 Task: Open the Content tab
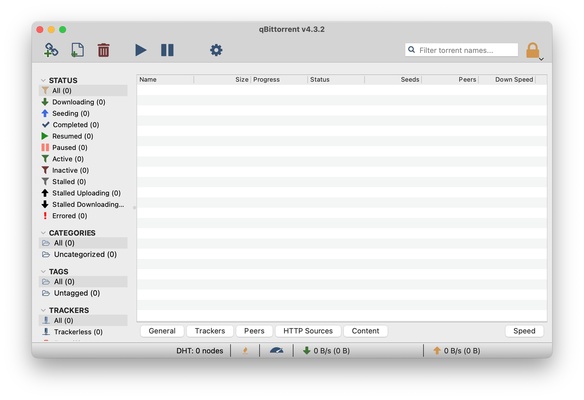365,331
